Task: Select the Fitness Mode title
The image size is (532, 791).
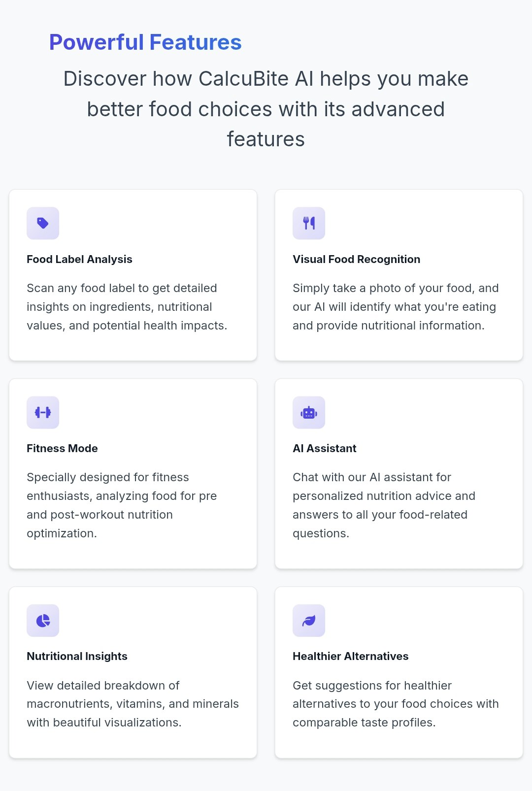Action: (x=62, y=448)
